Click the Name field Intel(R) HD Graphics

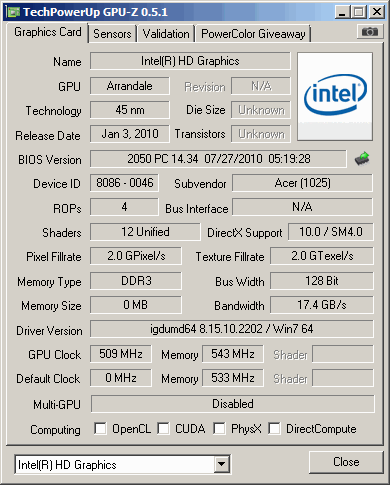[x=190, y=61]
